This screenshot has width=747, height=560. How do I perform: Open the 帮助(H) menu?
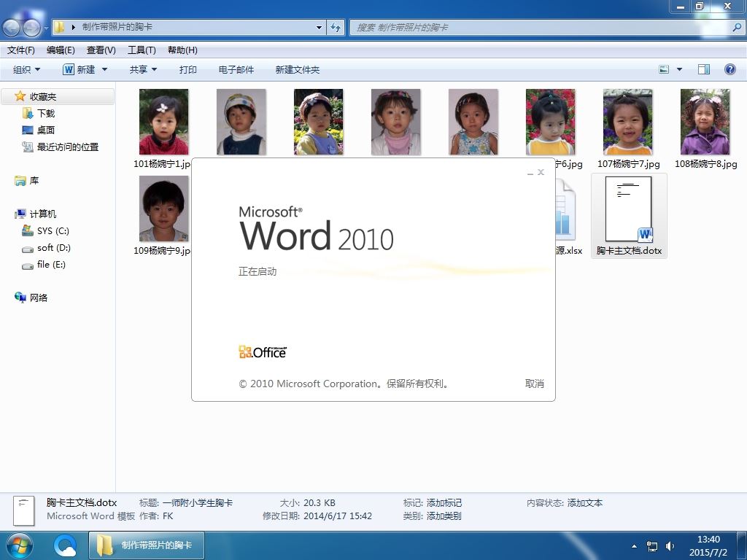[x=182, y=50]
